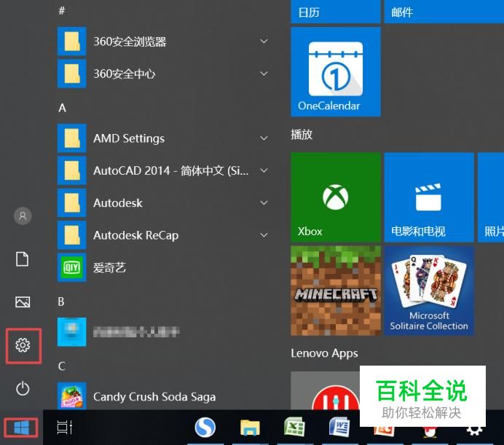Click the 播放 group title
This screenshot has width=504, height=445.
coord(302,135)
